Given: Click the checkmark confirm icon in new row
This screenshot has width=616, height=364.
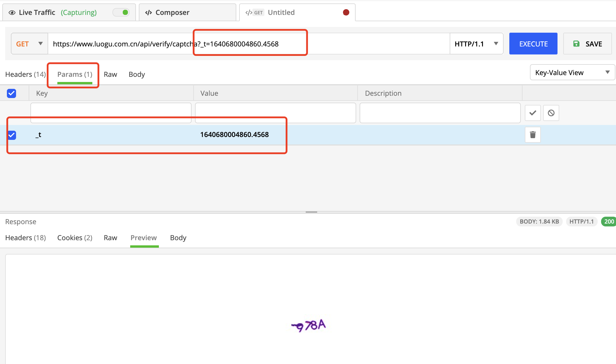Looking at the screenshot, I should point(533,113).
